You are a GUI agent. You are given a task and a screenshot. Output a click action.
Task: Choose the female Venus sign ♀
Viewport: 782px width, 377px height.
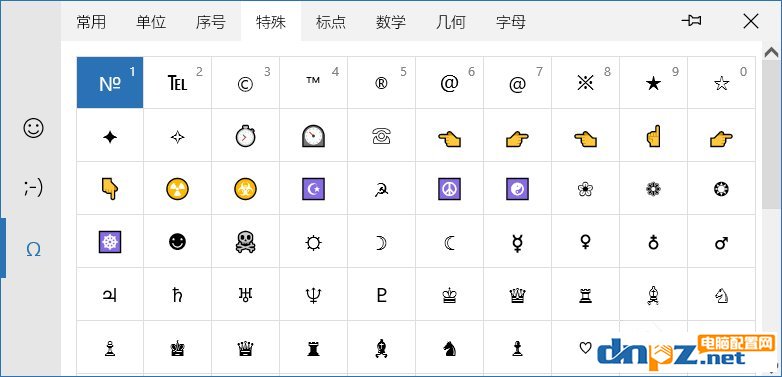click(x=586, y=242)
